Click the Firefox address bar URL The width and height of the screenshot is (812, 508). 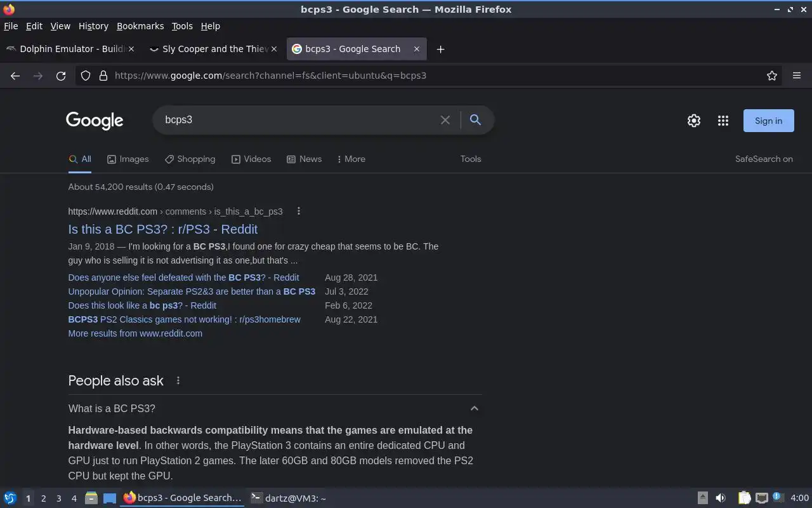[270, 76]
